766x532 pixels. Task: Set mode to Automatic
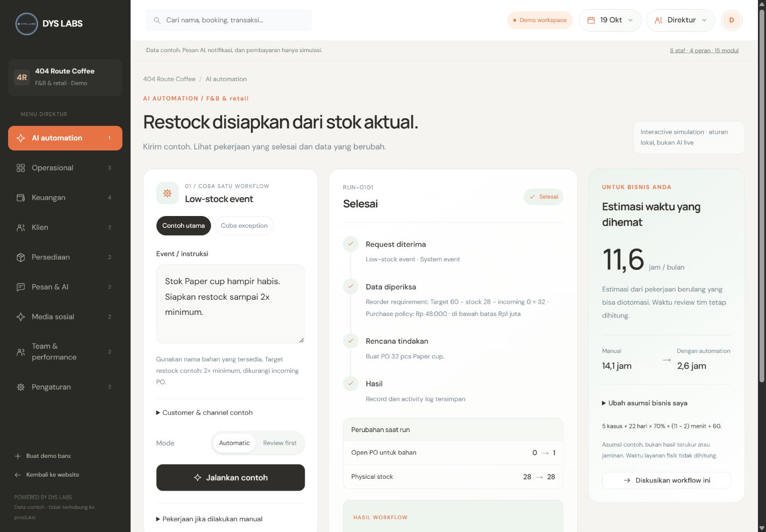tap(234, 443)
